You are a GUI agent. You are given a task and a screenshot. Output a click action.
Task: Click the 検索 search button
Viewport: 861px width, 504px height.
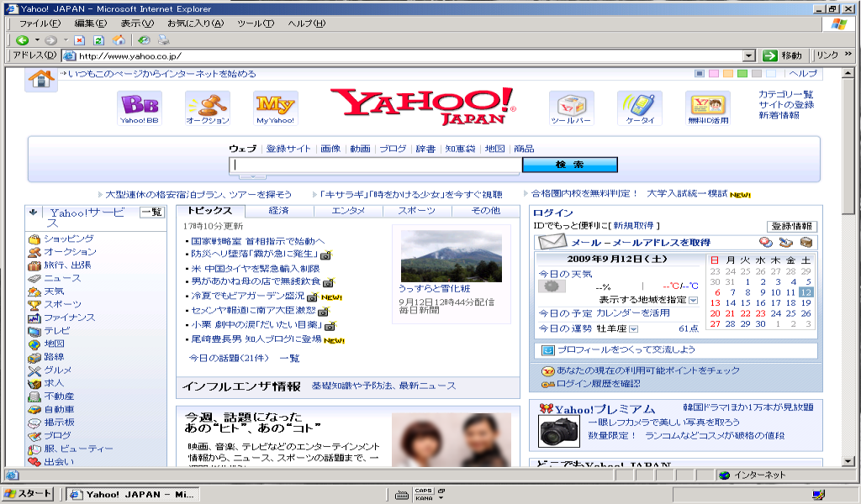tap(569, 165)
